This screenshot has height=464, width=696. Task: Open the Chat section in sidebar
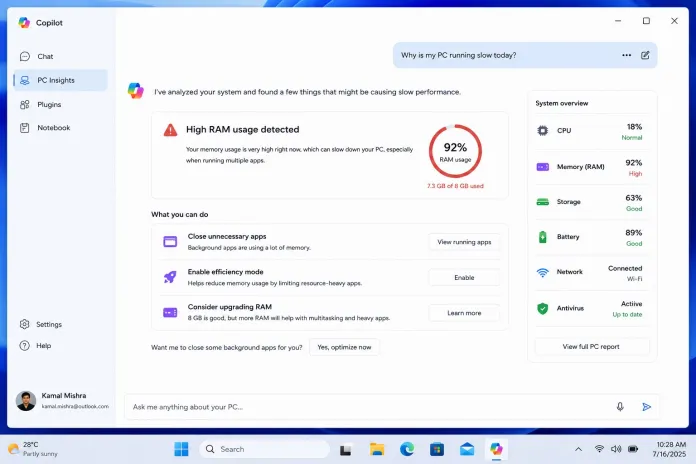pyautogui.click(x=60, y=56)
